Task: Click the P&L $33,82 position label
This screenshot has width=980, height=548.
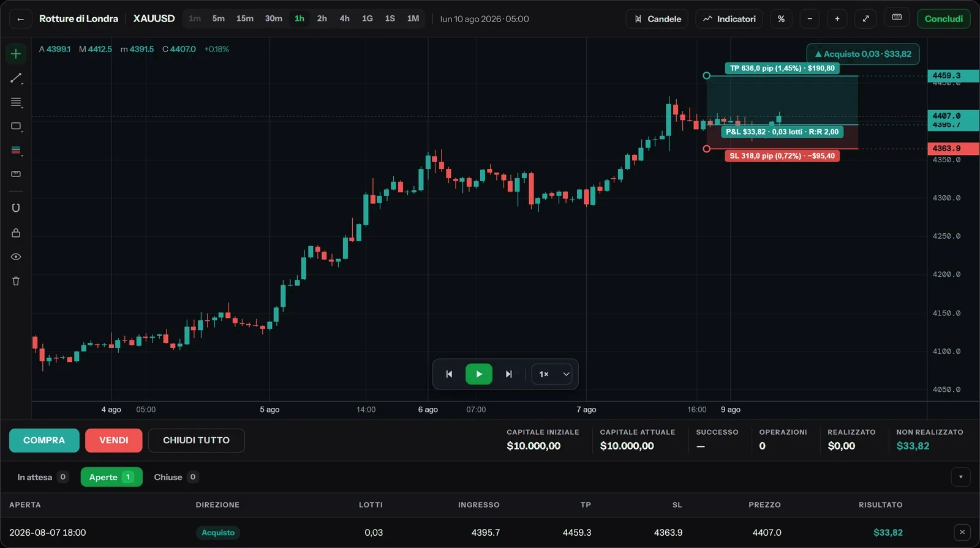Action: pos(782,132)
